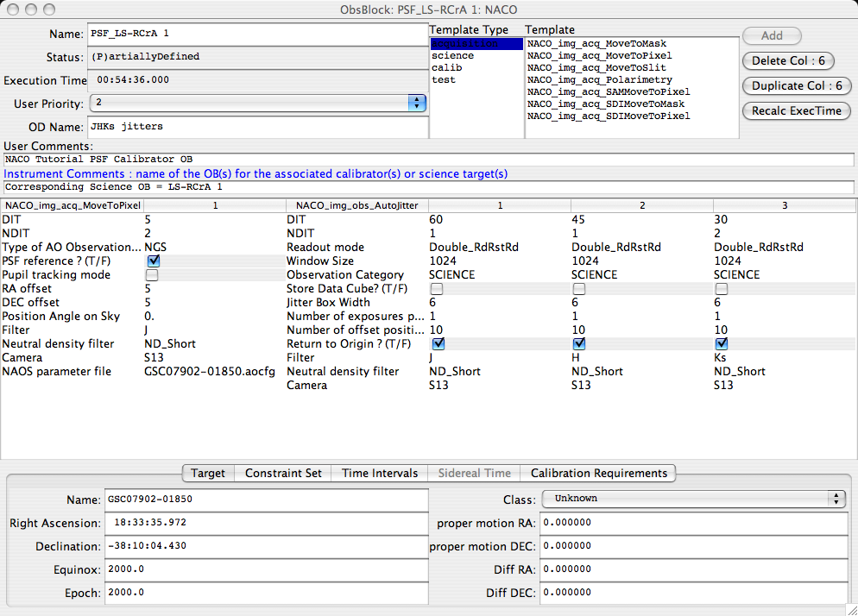This screenshot has height=616, width=858.
Task: Open the User Priority dropdown
Action: pos(257,103)
